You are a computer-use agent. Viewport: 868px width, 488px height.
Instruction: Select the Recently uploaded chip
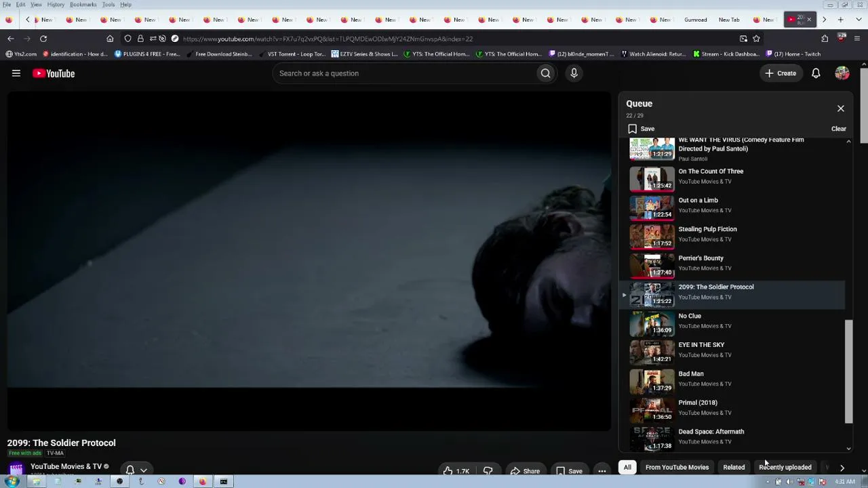785,467
